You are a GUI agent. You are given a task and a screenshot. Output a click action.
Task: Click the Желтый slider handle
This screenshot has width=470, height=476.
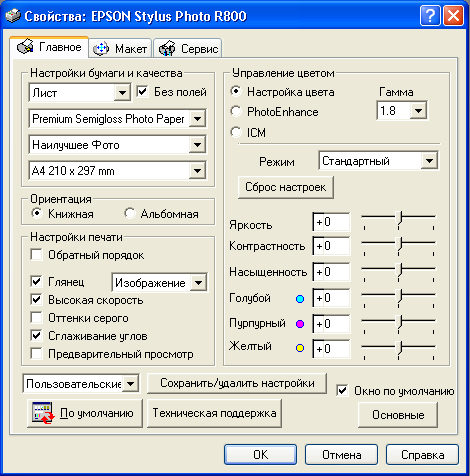[x=399, y=347]
